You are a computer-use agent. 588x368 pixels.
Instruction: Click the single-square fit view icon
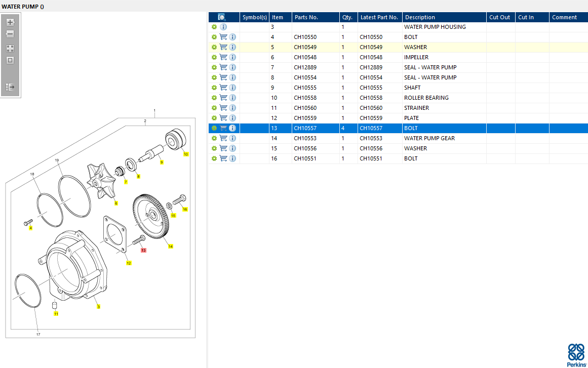10,60
